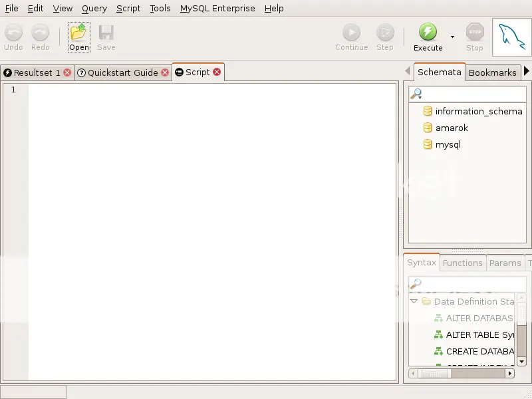Switch to the Quickstart Guide tab
Viewport: 532px width, 399px height.
pyautogui.click(x=123, y=72)
